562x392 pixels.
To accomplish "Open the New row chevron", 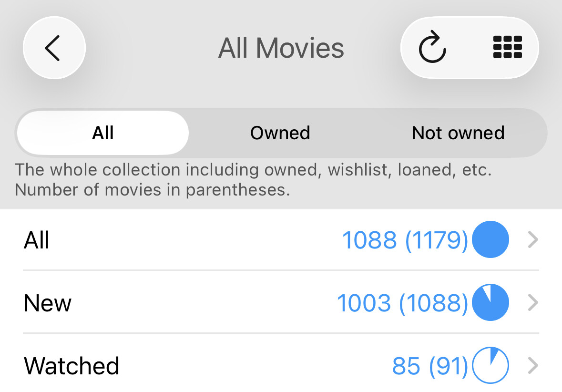I will [533, 303].
